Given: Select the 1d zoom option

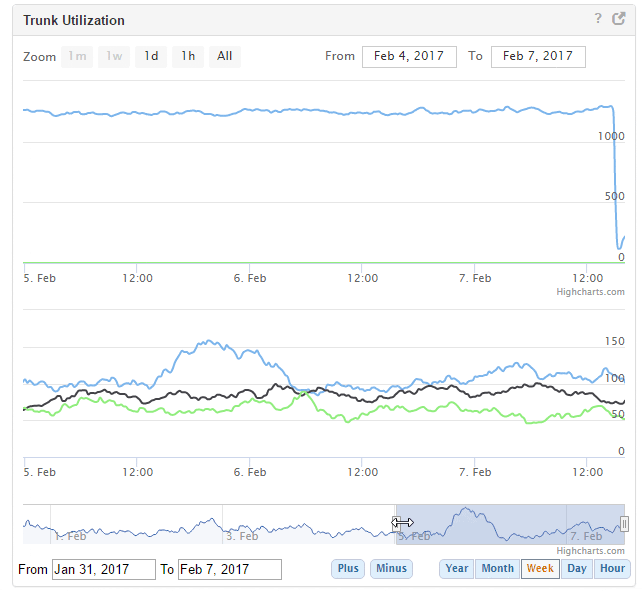Looking at the screenshot, I should pos(151,56).
